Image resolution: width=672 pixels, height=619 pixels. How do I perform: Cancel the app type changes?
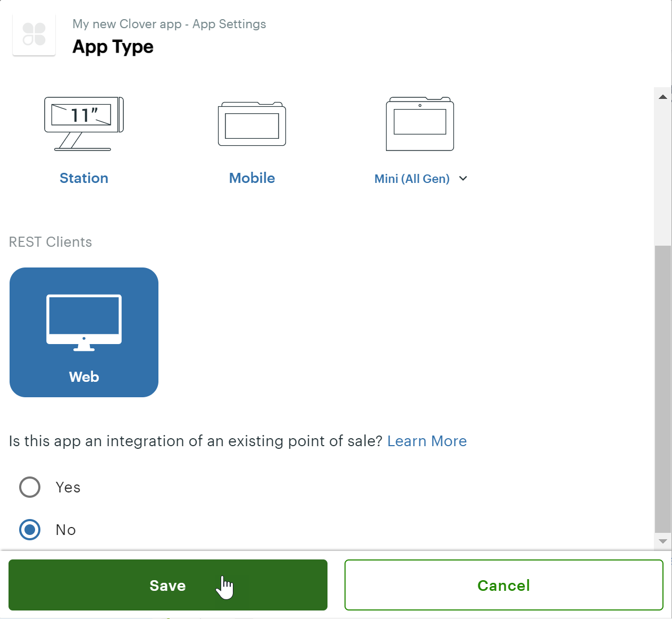[504, 585]
